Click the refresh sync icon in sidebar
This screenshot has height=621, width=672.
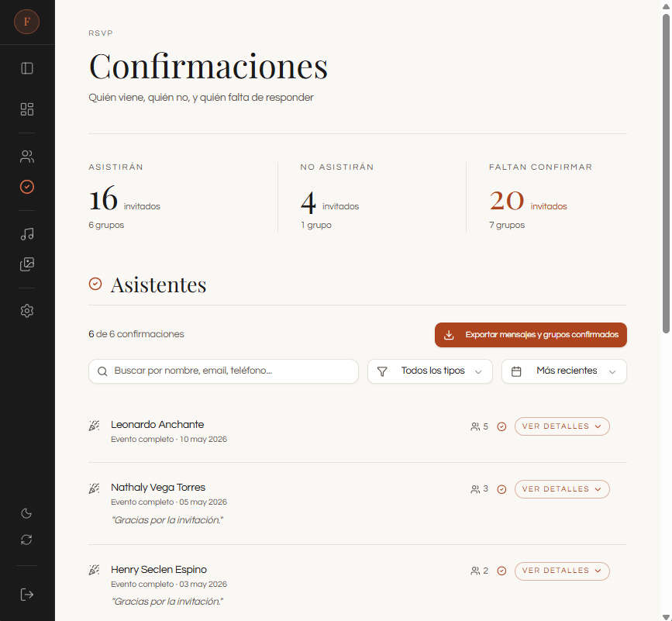pos(26,540)
